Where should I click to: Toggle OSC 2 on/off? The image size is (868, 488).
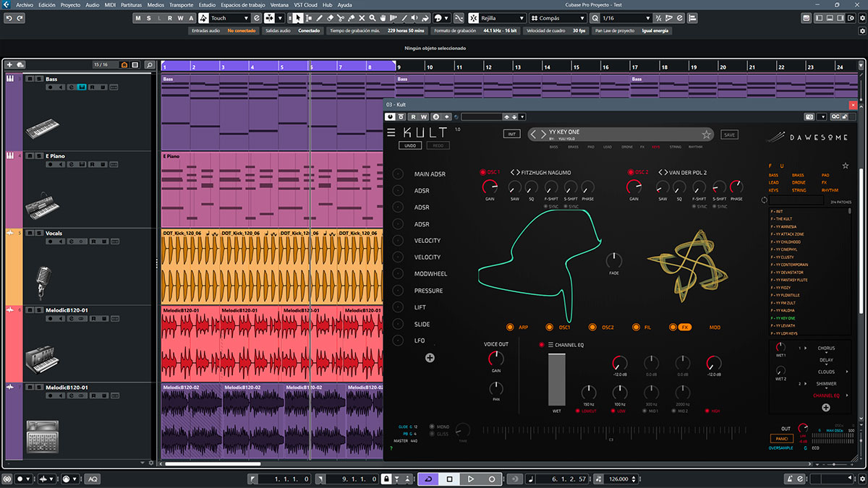(x=630, y=172)
